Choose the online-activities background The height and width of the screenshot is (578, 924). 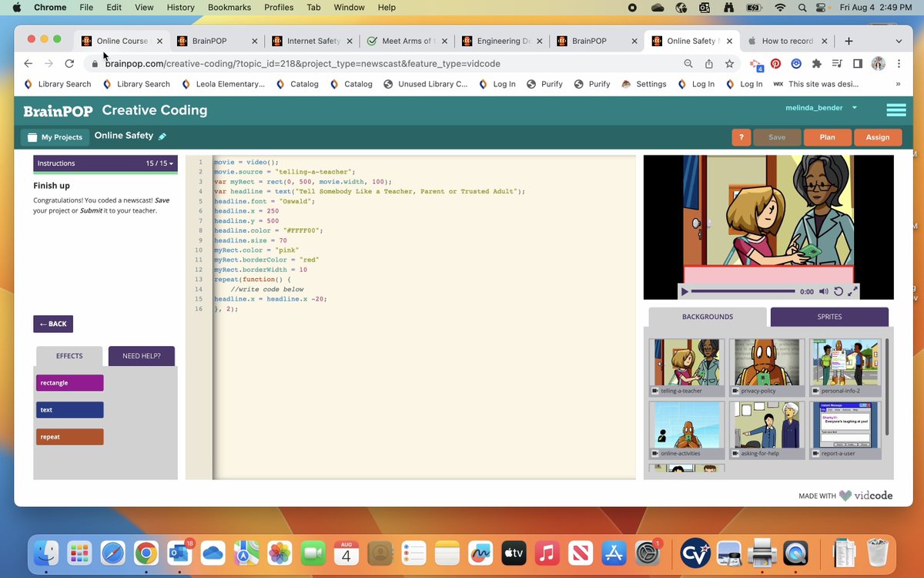(x=687, y=430)
